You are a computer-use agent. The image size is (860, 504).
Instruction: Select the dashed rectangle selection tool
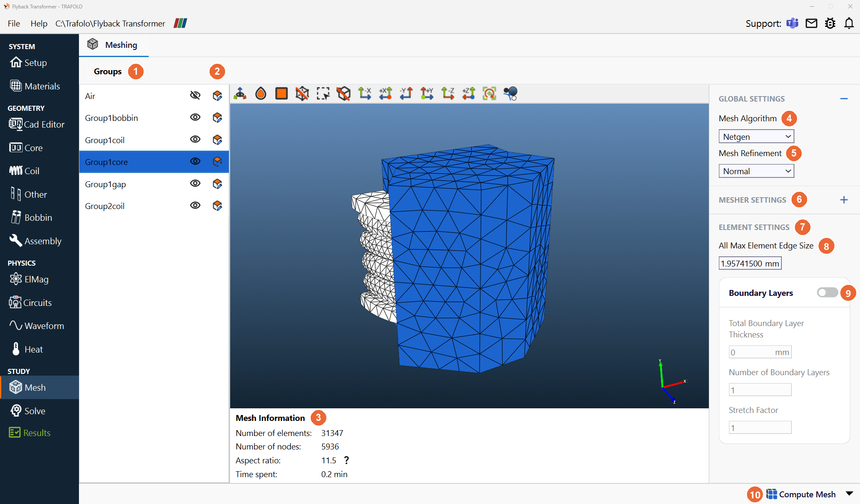point(323,93)
